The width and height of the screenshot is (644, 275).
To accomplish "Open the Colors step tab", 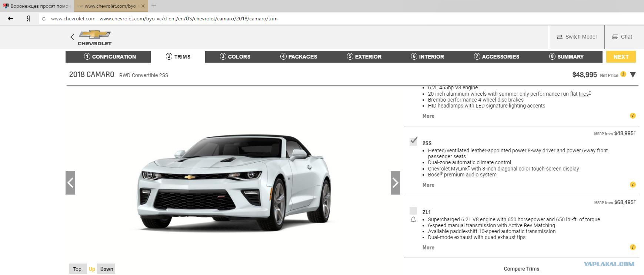I will point(235,57).
